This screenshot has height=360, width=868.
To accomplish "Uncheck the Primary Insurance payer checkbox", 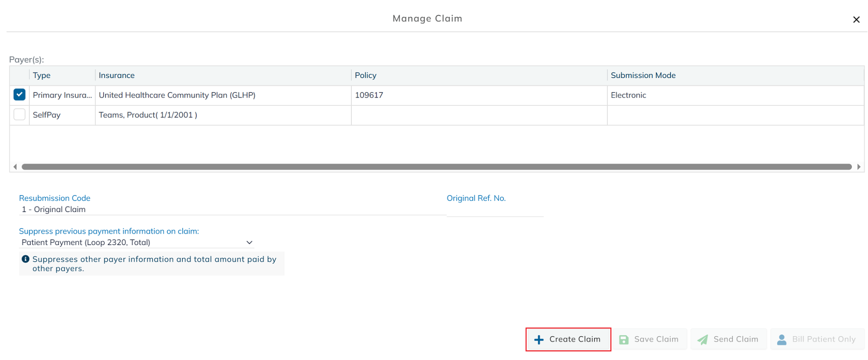I will tap(19, 95).
